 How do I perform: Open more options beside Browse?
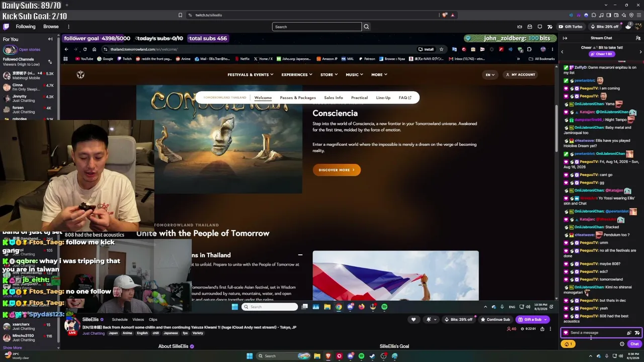coord(68,27)
